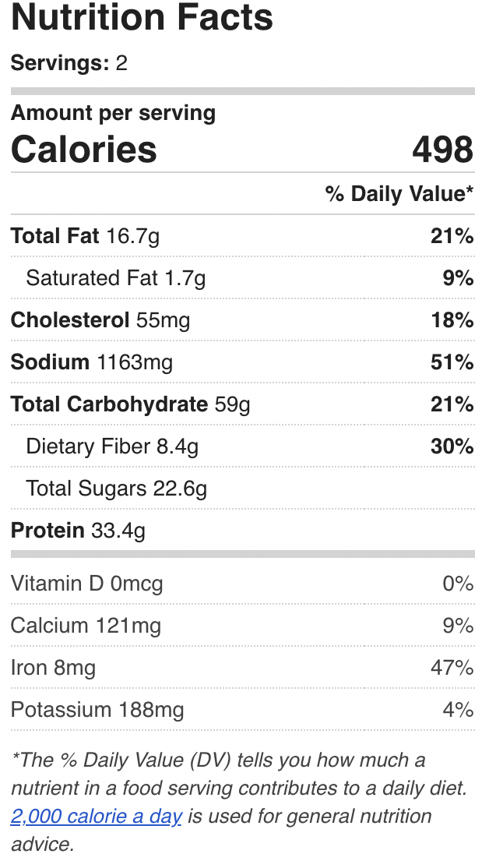
Task: Click the Sodium 1163mg row
Action: click(x=242, y=362)
